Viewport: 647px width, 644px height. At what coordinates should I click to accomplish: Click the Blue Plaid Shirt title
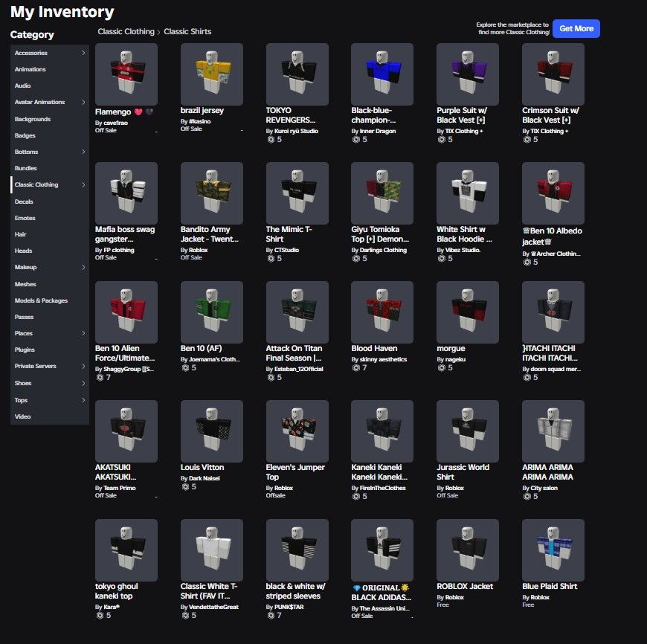coord(550,586)
